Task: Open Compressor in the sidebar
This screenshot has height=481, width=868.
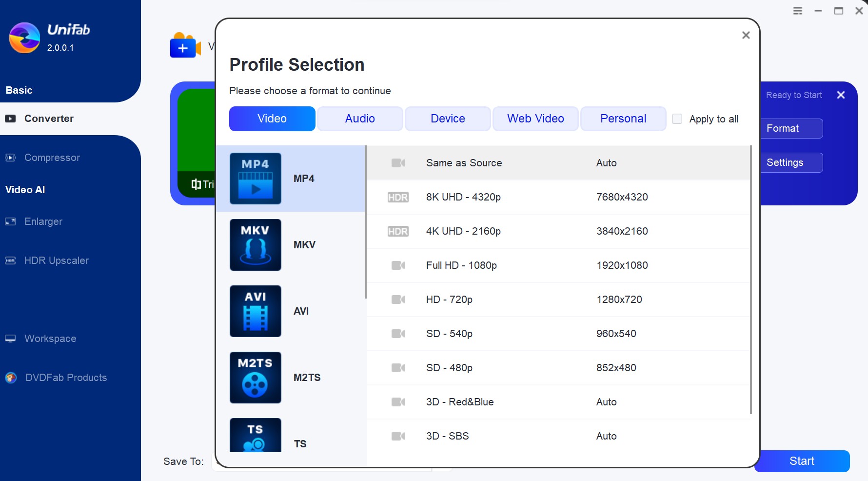Action: 52,158
